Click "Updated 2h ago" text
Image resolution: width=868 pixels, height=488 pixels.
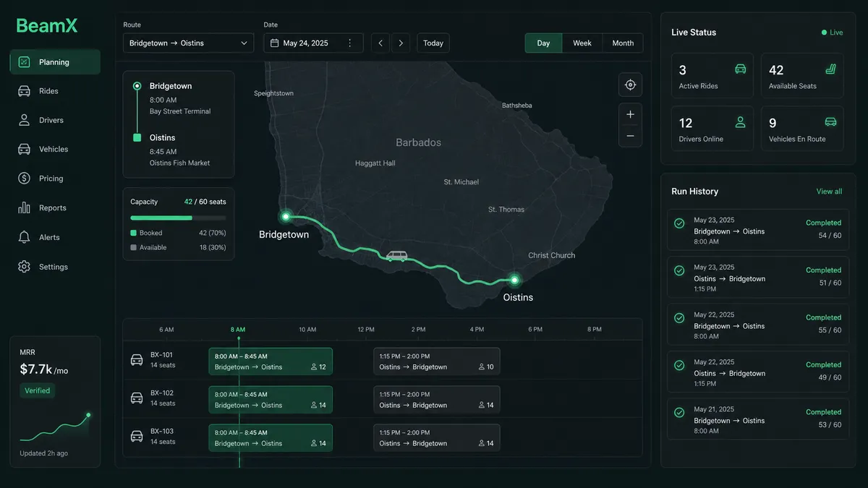coord(43,453)
